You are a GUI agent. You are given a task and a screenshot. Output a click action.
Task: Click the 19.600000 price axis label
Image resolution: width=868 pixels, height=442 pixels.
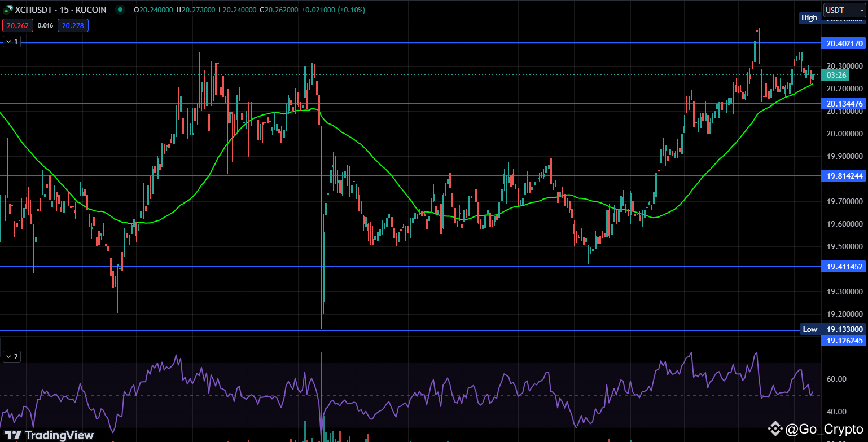[844, 224]
